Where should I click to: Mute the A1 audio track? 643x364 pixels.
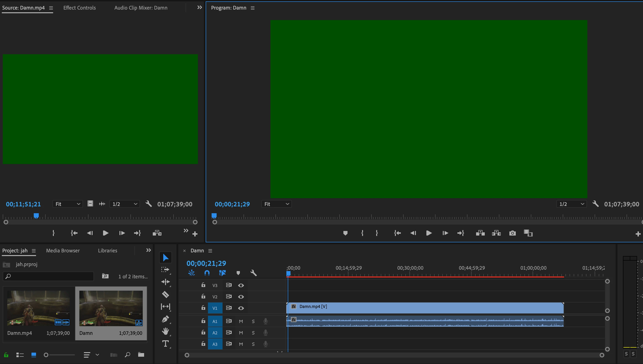pyautogui.click(x=241, y=321)
